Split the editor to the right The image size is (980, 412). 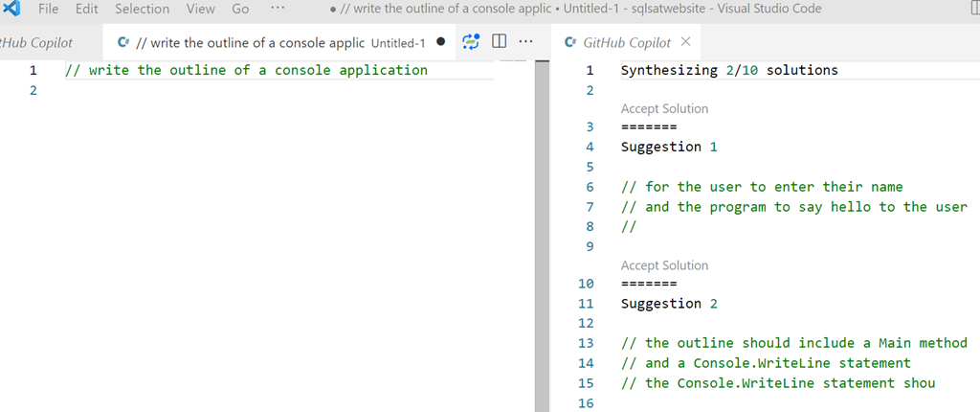(499, 42)
